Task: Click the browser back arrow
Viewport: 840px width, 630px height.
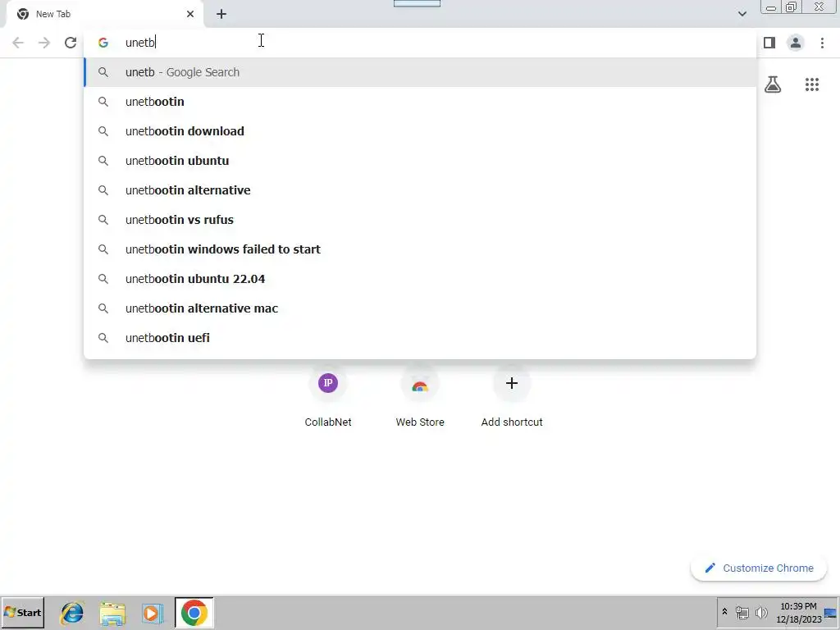Action: click(18, 43)
